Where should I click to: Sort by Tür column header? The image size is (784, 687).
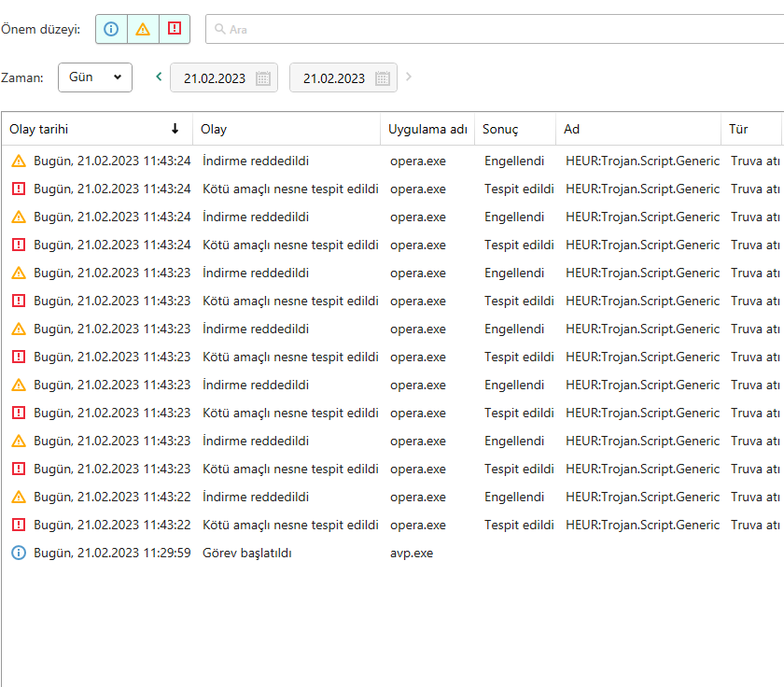point(751,129)
